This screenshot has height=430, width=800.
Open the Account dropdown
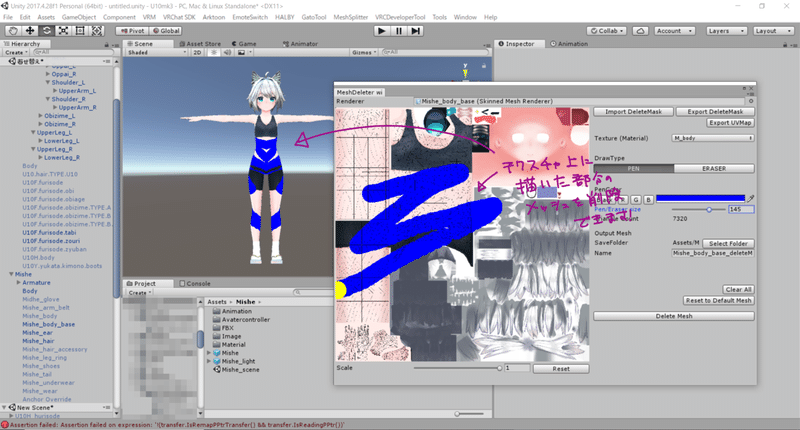674,31
